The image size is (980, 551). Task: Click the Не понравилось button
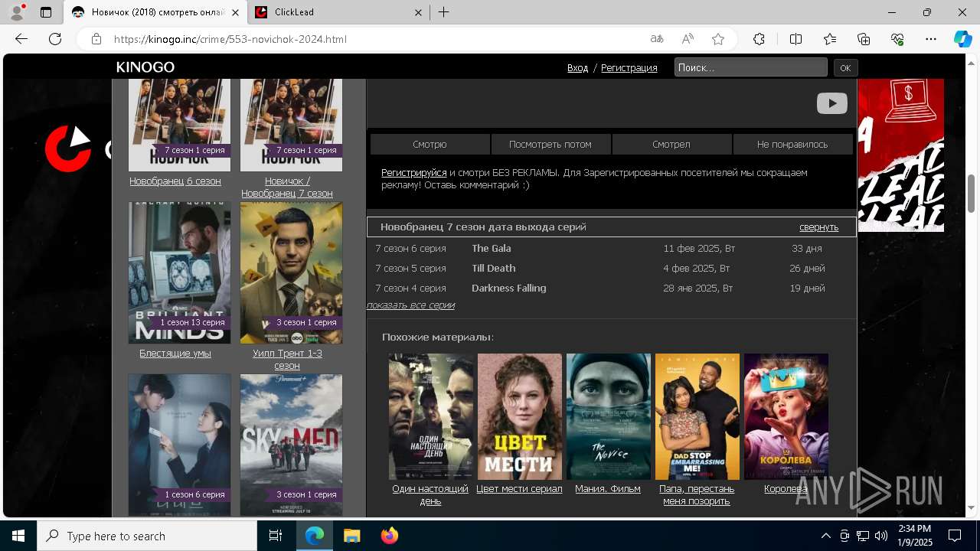[x=792, y=144]
